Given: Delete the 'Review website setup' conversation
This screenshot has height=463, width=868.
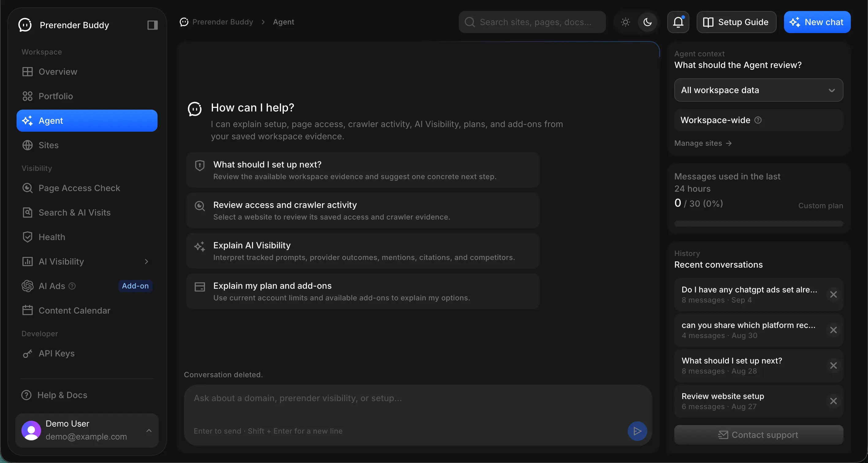Looking at the screenshot, I should [833, 401].
